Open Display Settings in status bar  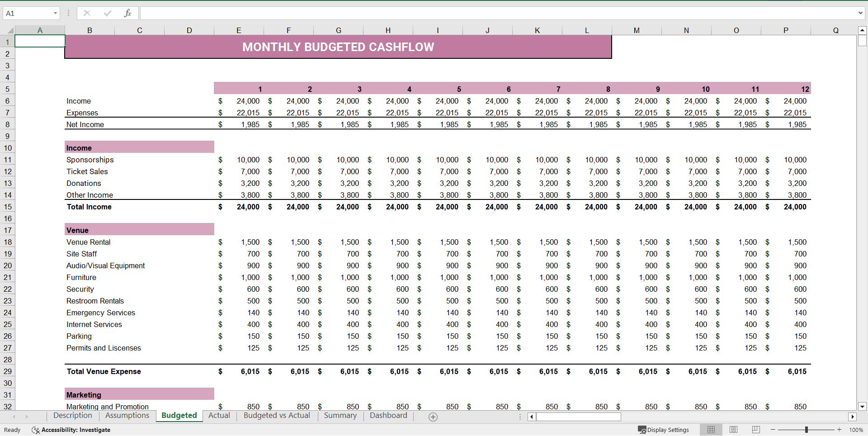663,430
